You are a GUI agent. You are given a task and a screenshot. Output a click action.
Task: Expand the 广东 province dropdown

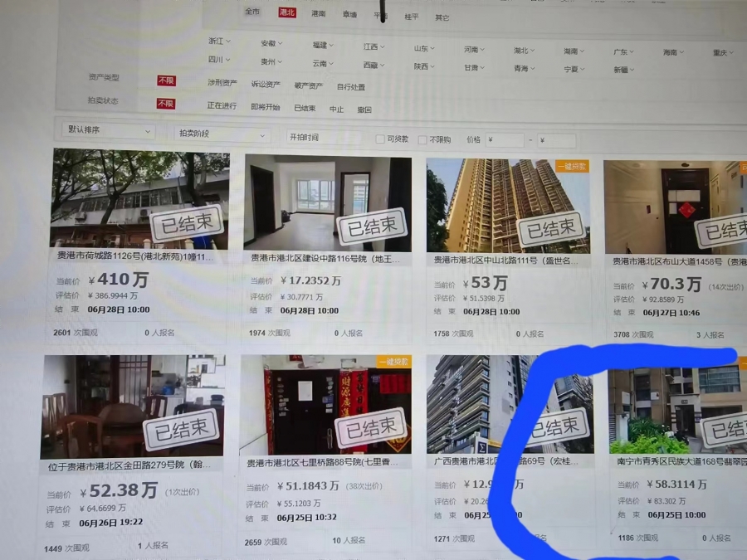(x=623, y=52)
